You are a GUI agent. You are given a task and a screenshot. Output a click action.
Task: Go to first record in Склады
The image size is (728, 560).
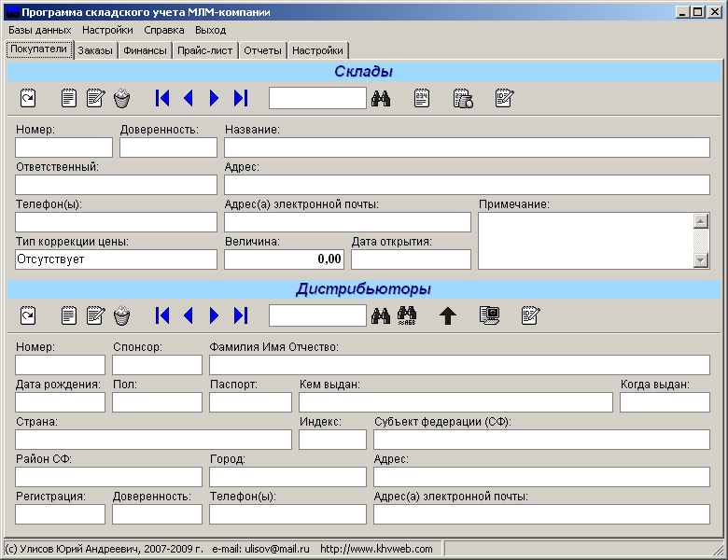pyautogui.click(x=162, y=98)
